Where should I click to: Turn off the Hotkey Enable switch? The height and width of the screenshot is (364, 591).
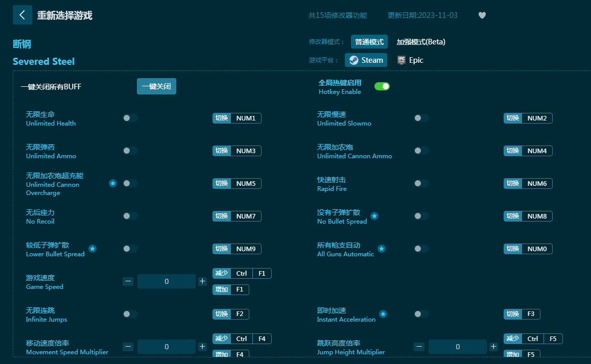[x=382, y=86]
